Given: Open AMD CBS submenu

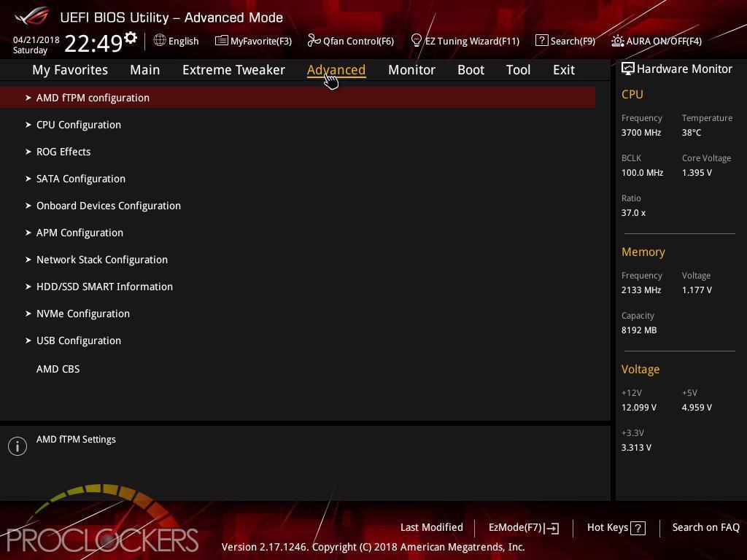Looking at the screenshot, I should [x=58, y=369].
